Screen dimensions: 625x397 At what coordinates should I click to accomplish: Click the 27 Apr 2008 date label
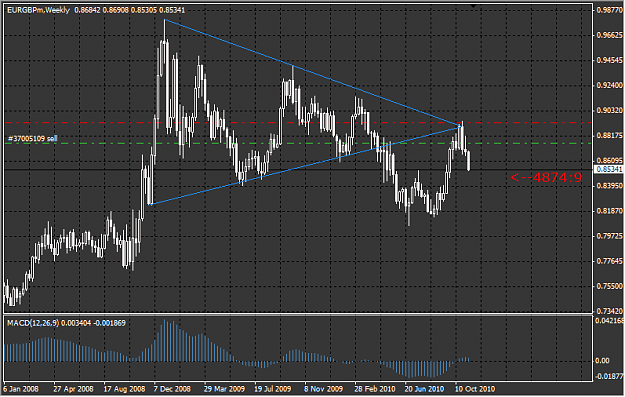pos(73,389)
